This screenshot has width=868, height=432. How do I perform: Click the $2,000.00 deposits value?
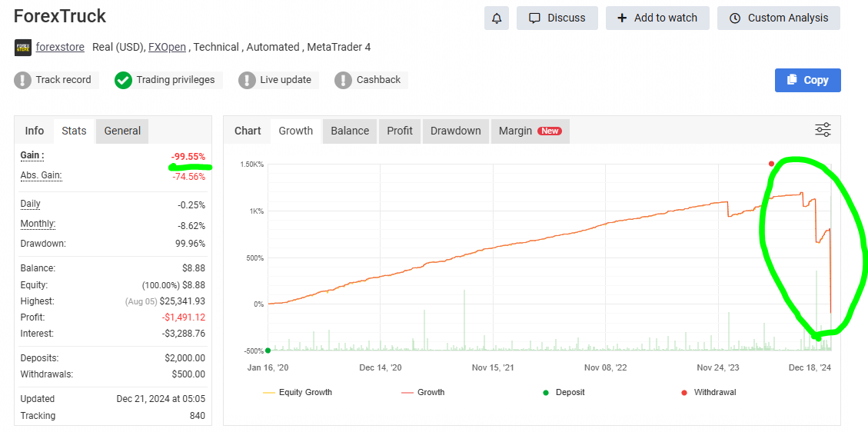185,358
